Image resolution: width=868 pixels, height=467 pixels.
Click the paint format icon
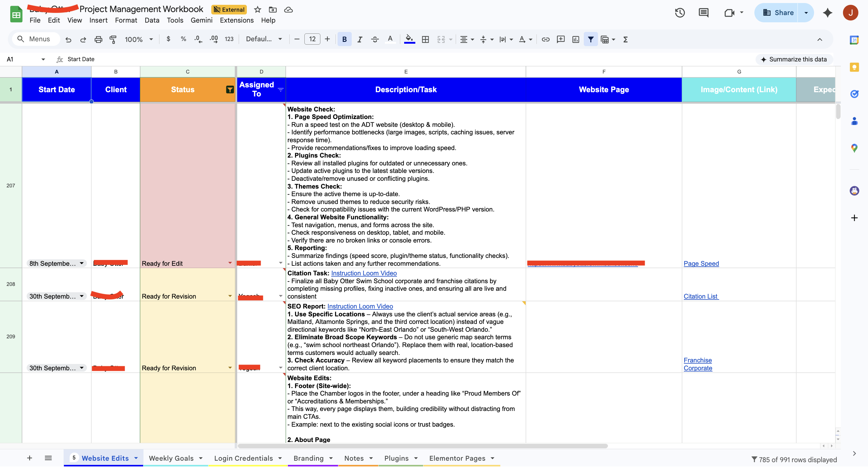click(113, 39)
